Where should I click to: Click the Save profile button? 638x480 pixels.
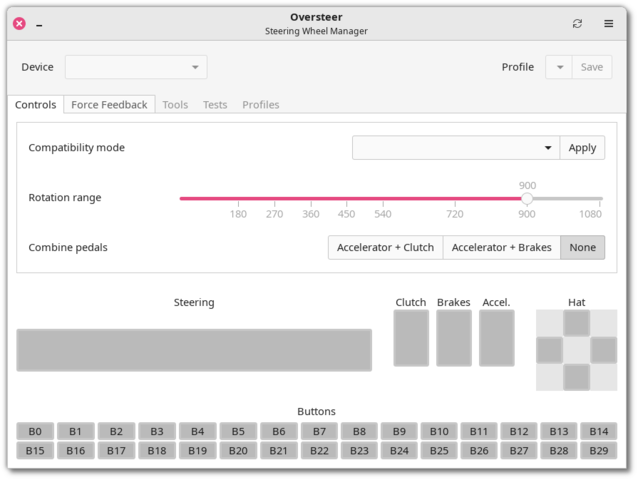coord(592,67)
